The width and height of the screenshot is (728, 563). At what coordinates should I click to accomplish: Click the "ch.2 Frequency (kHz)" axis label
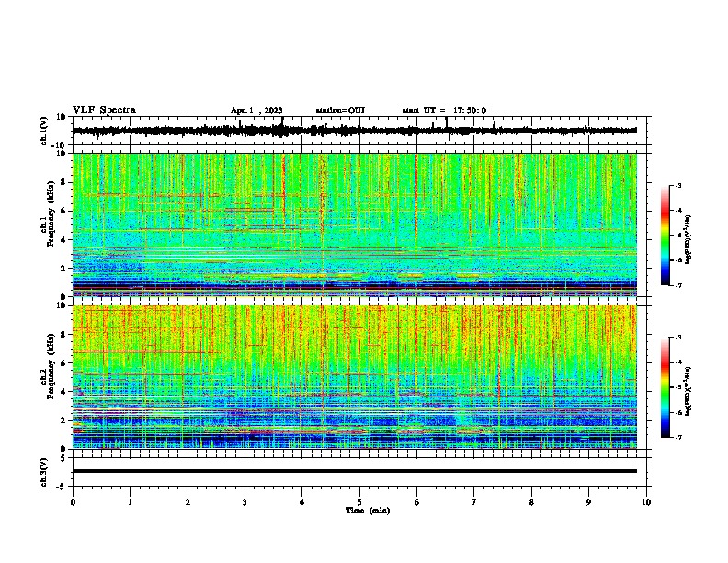click(47, 367)
